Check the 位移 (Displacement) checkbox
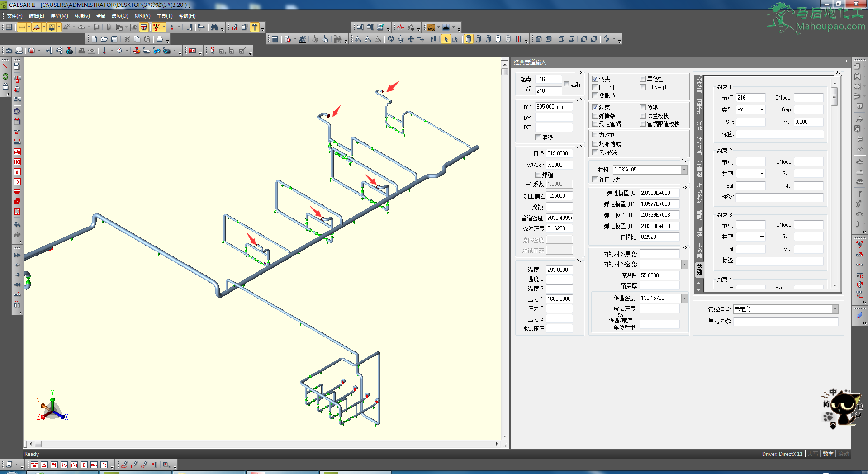The image size is (868, 474). coord(643,108)
